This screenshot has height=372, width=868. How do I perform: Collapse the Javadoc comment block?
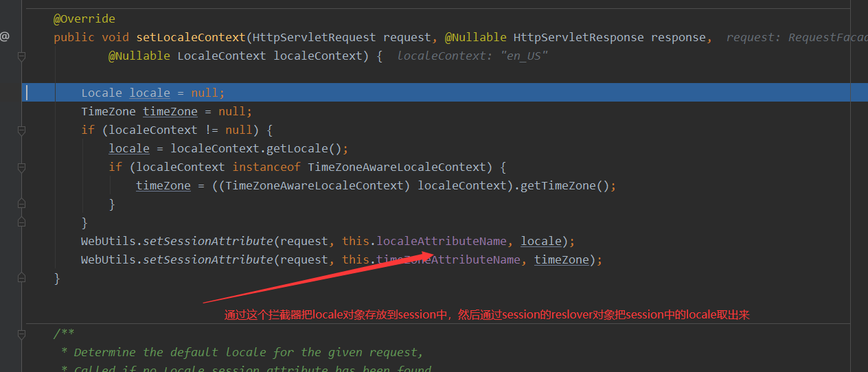pyautogui.click(x=21, y=334)
